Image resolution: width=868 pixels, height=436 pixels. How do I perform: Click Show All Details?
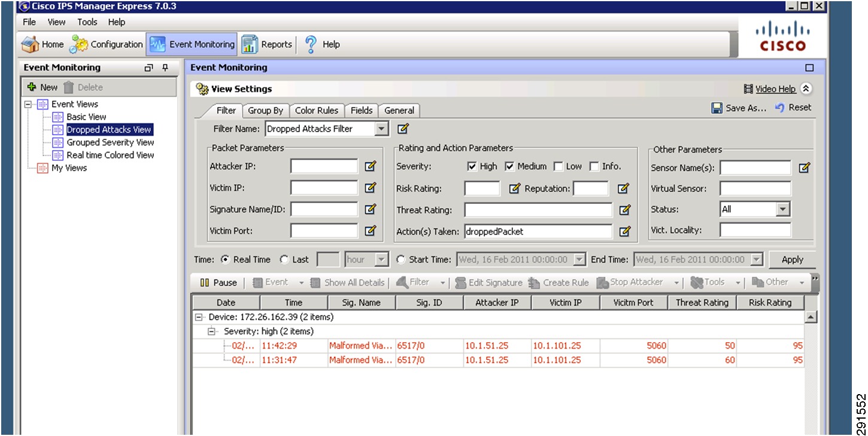tap(347, 282)
